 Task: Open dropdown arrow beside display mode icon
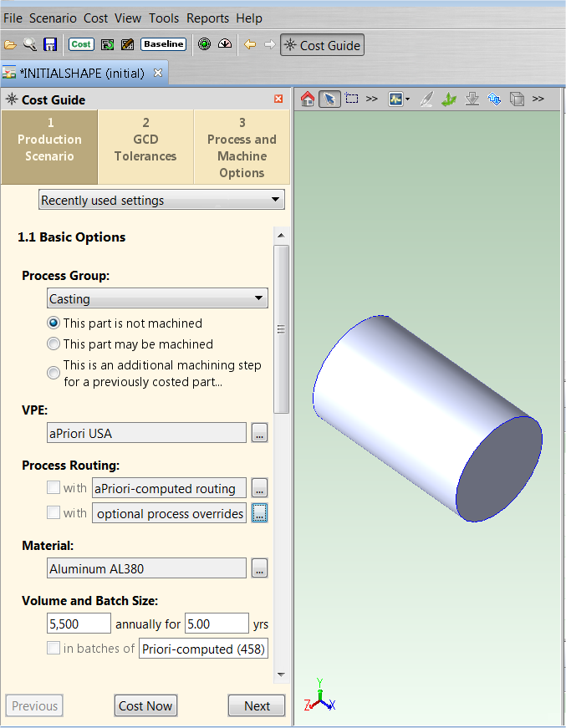click(x=407, y=99)
